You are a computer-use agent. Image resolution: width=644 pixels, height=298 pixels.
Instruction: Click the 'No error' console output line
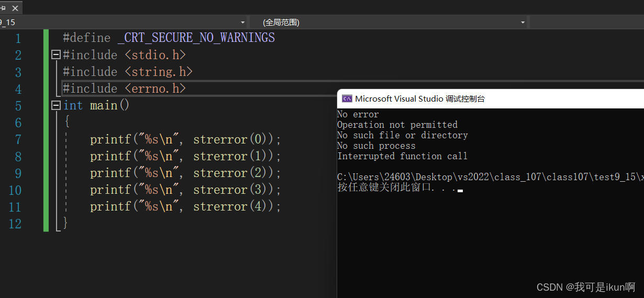pos(358,114)
